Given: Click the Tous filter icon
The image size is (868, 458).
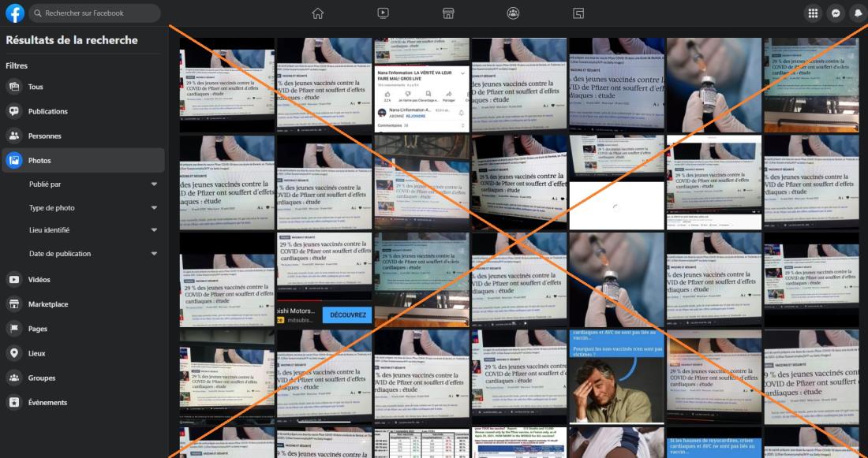Looking at the screenshot, I should pos(14,87).
